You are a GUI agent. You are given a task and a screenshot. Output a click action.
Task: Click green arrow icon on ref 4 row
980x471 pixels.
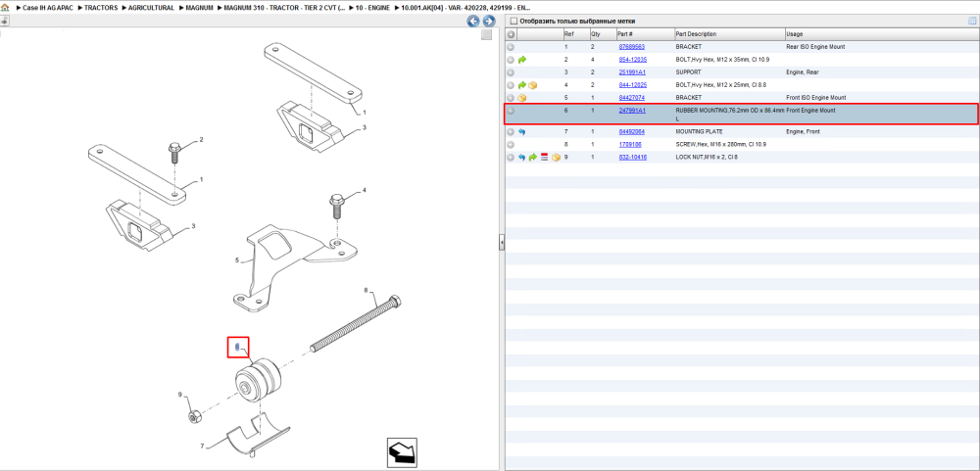coord(522,85)
